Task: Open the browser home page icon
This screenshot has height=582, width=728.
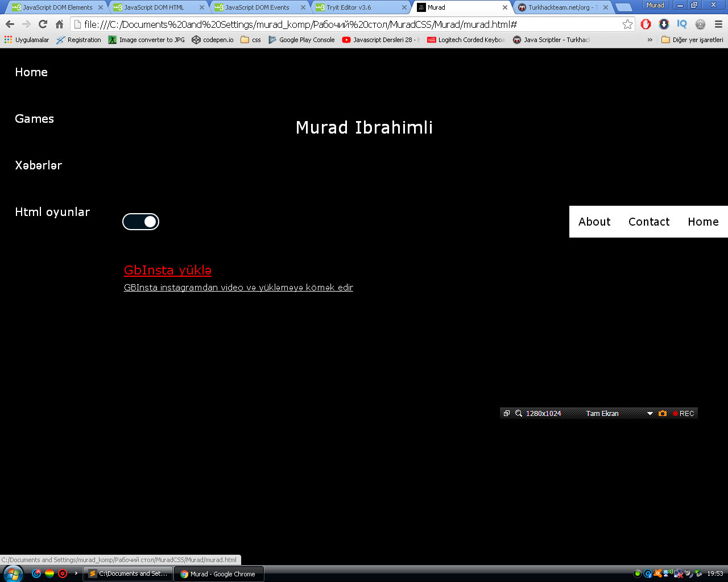Action: point(59,24)
